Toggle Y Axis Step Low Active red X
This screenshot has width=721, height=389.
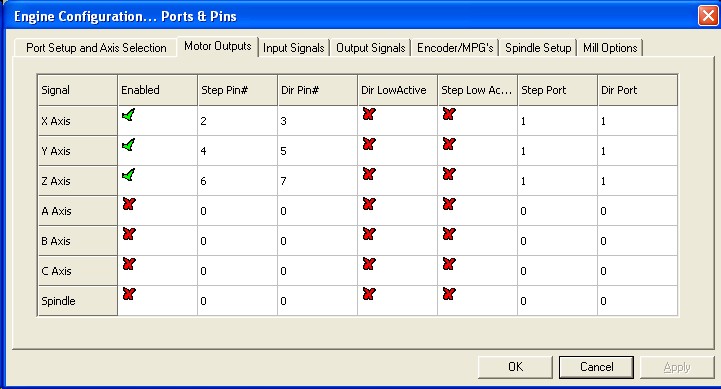coord(449,144)
